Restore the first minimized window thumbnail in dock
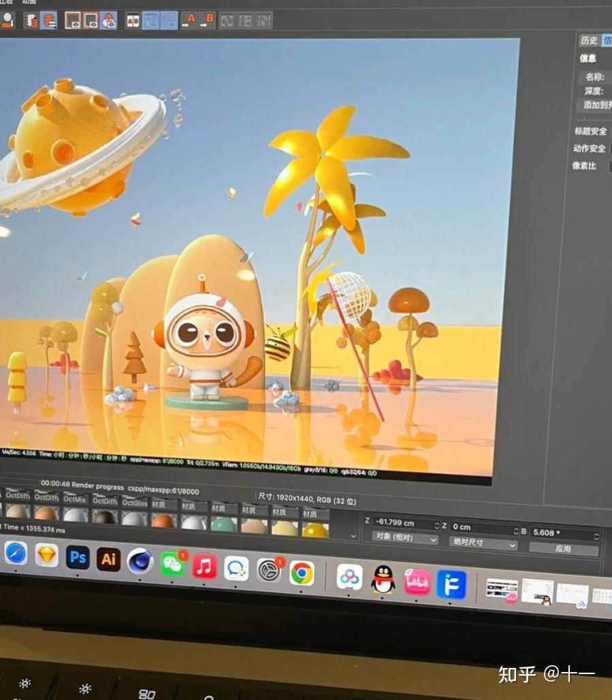The height and width of the screenshot is (700, 612). click(501, 590)
